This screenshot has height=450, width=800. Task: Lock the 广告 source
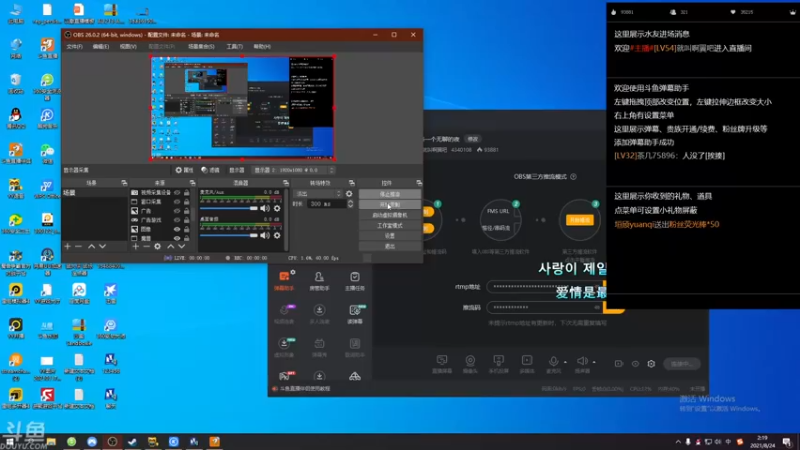click(x=187, y=211)
